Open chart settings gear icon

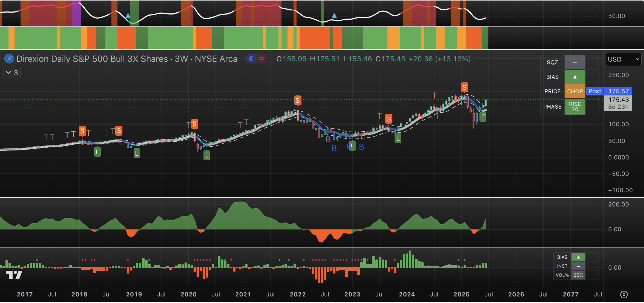(624, 295)
